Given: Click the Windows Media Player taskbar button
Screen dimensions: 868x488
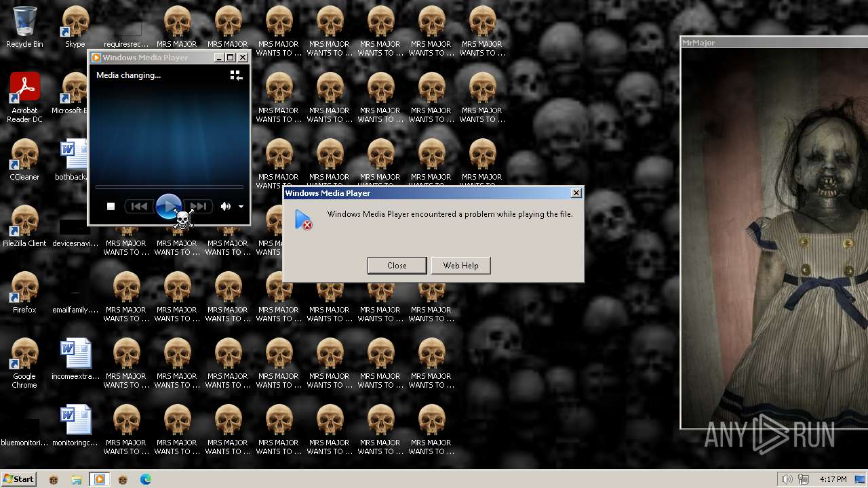Looking at the screenshot, I should 100,479.
